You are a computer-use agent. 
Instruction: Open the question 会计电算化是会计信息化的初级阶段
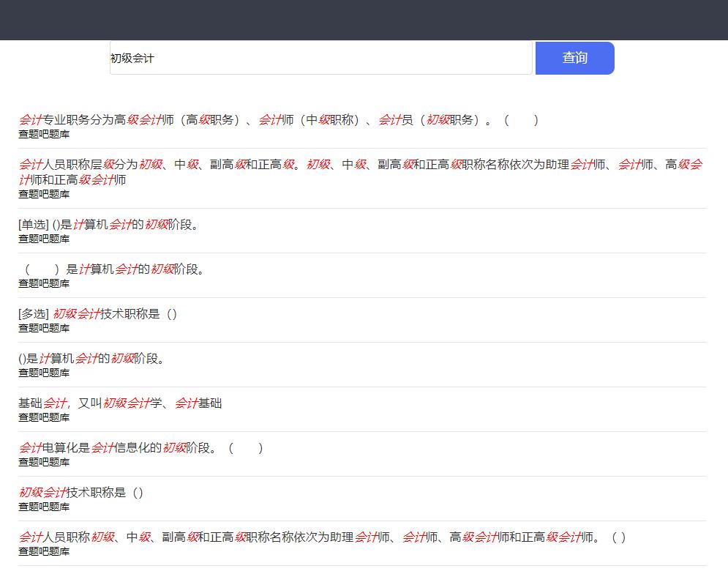[143, 447]
